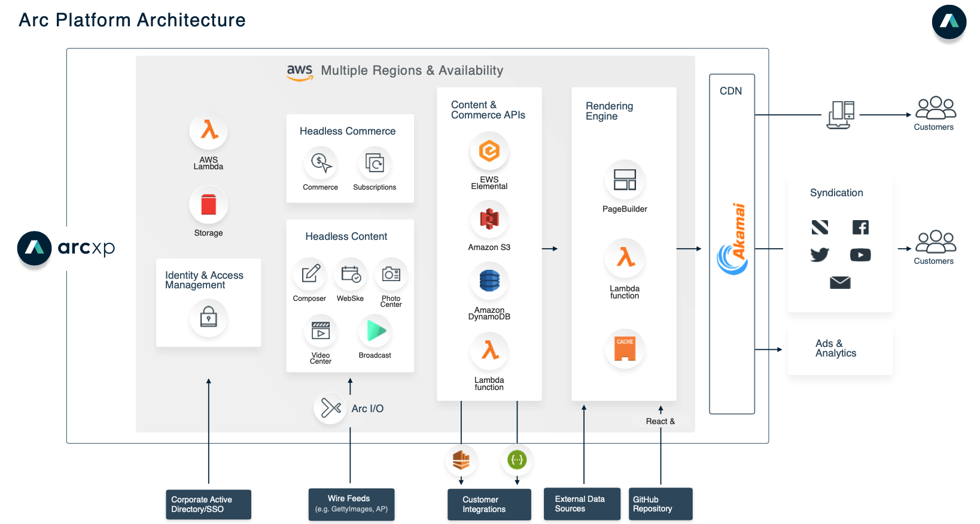980x524 pixels.
Task: Click the Akamai logo in the CDN column
Action: (732, 239)
